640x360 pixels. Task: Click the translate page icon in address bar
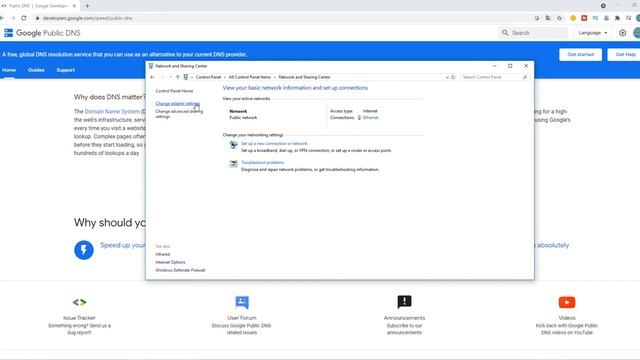[x=548, y=18]
